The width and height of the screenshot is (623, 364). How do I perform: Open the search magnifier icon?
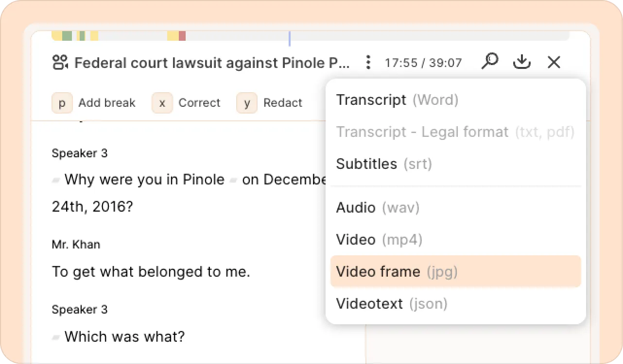pos(490,62)
